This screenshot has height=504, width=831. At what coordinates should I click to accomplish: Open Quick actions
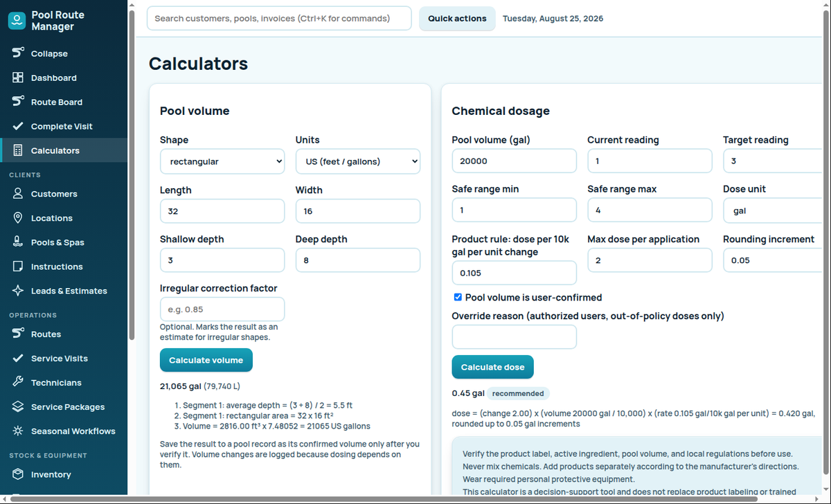[x=457, y=19]
